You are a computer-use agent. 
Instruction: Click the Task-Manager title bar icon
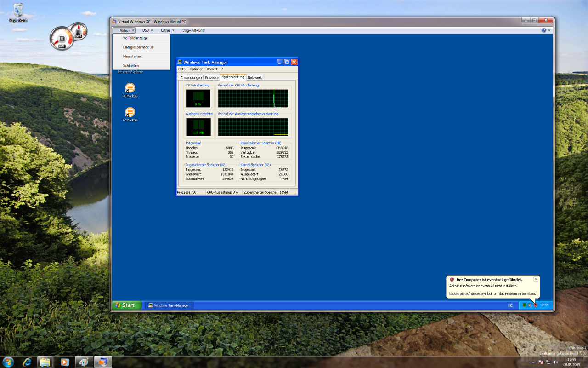(180, 62)
